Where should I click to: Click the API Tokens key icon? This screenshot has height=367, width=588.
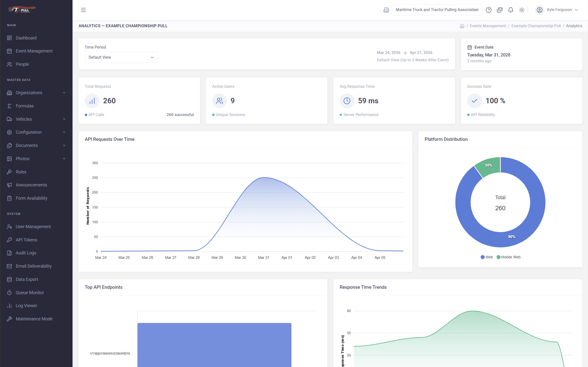click(9, 240)
